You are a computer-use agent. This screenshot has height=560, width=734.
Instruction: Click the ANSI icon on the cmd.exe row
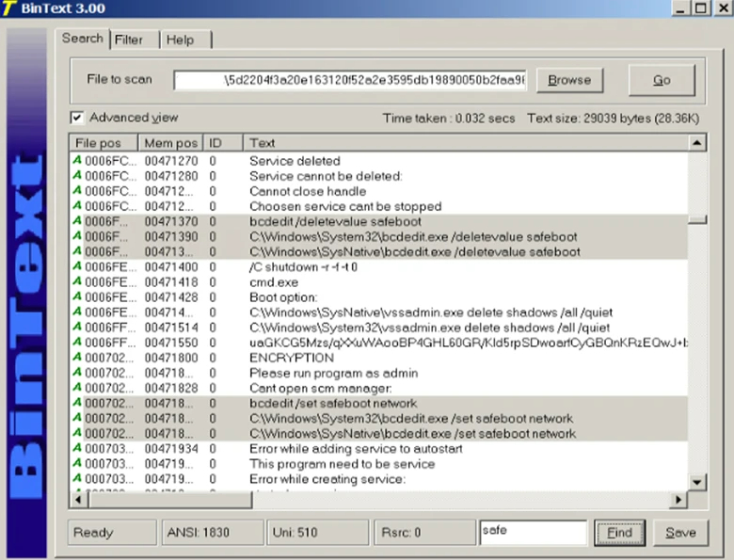click(x=77, y=282)
